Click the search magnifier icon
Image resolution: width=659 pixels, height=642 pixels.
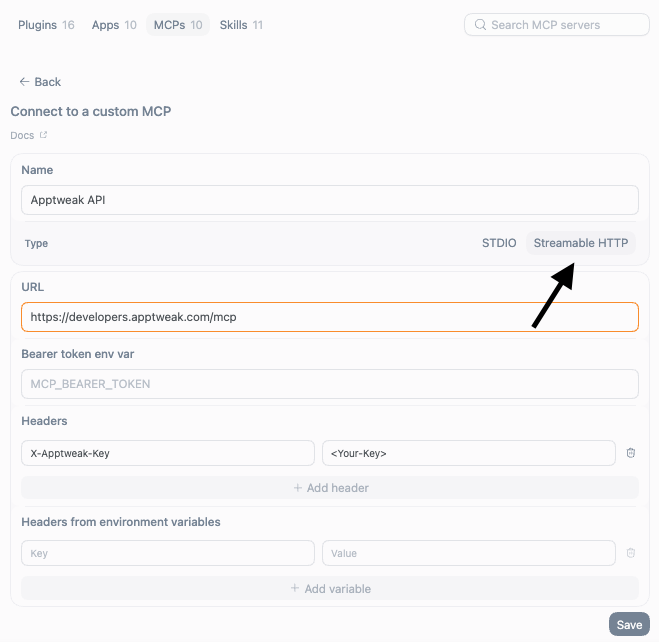click(480, 25)
